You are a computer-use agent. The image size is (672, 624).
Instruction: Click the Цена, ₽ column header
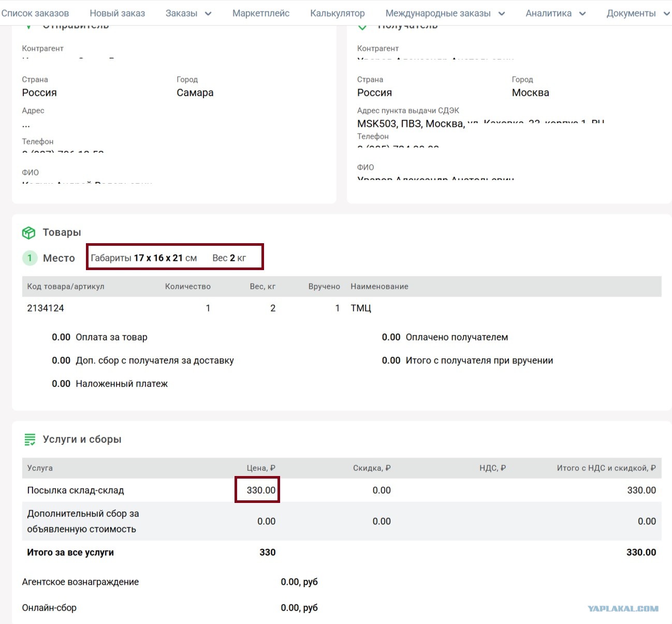(261, 468)
